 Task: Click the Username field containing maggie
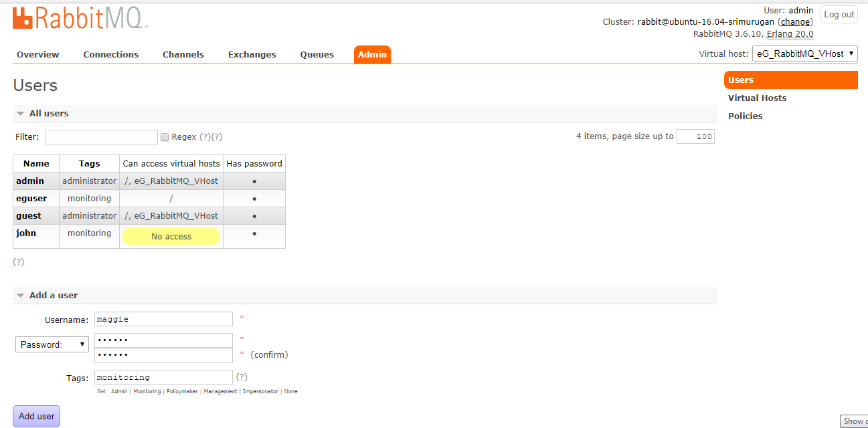point(163,320)
